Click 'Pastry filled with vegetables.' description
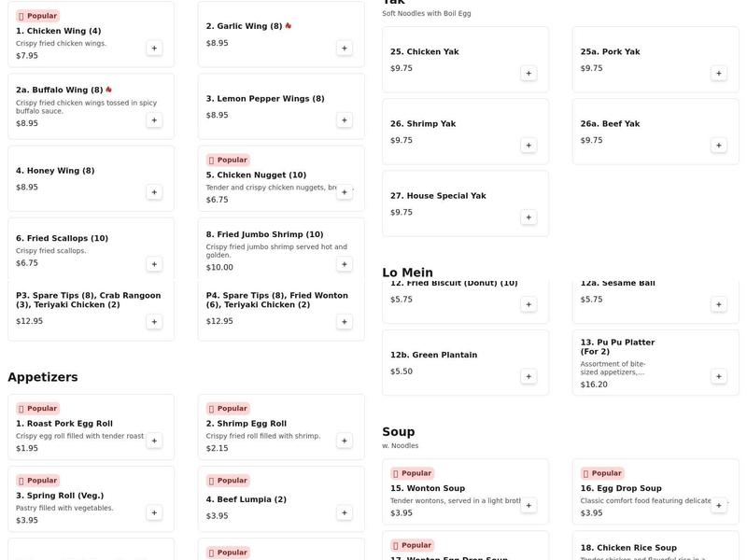Screen dimensions: 747x560 64,508
